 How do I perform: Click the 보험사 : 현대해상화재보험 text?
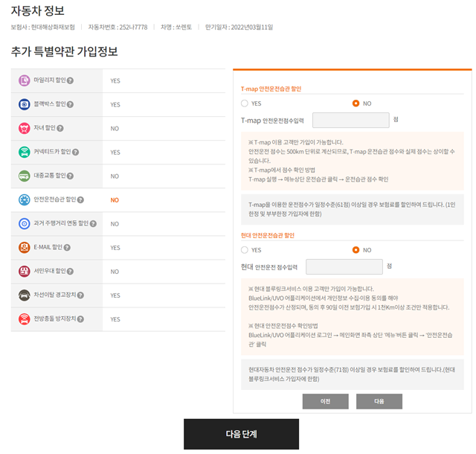[43, 28]
